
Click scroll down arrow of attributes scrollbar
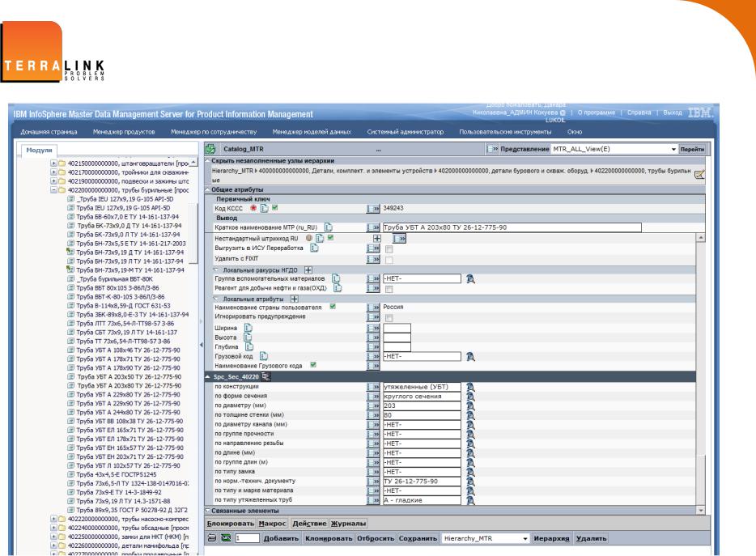pos(700,510)
